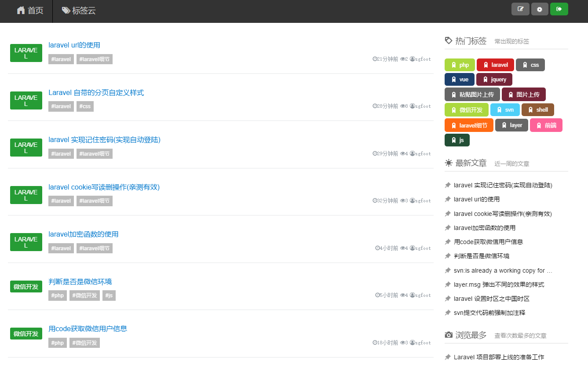Select the vue hot tag
Image resolution: width=588 pixels, height=365 pixels.
[x=460, y=80]
